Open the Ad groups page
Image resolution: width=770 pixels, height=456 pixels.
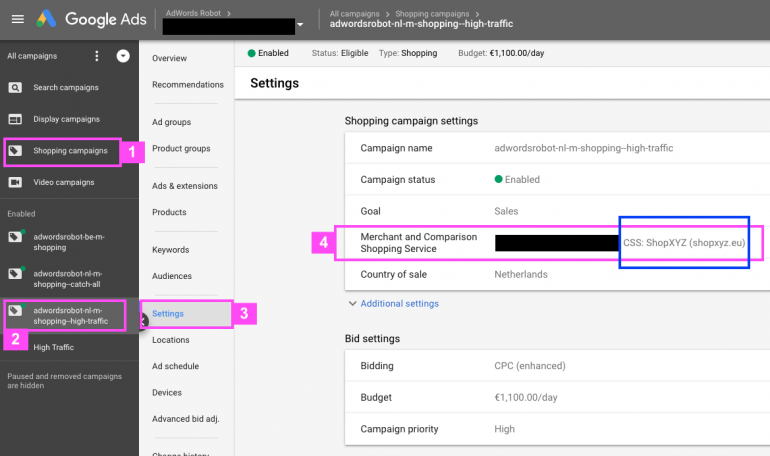[171, 122]
